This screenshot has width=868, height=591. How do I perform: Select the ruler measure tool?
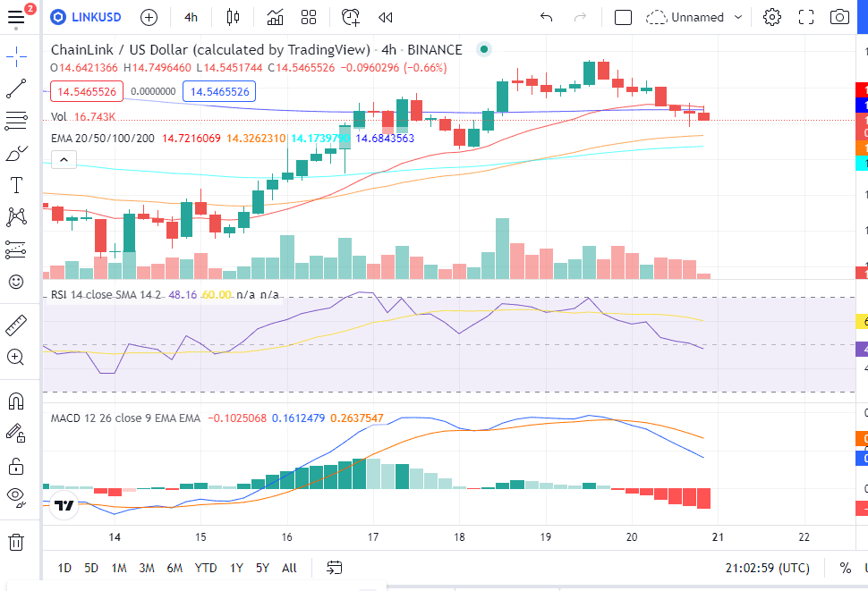pos(16,325)
